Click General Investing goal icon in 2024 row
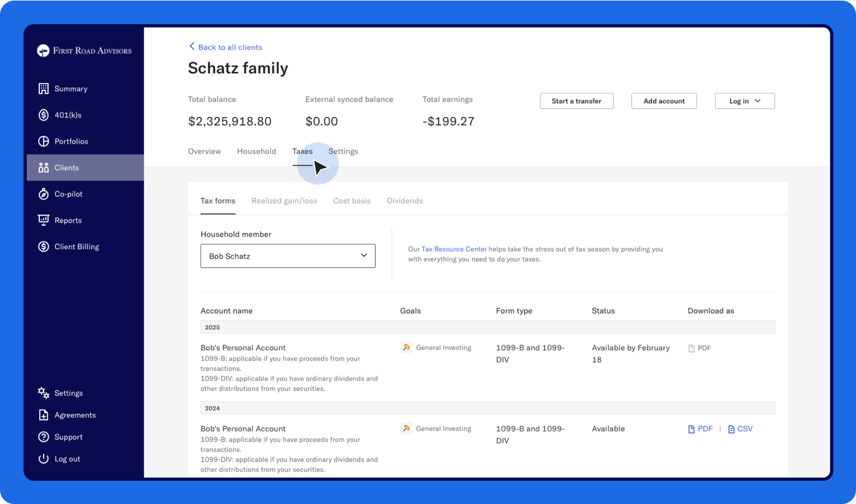Image resolution: width=856 pixels, height=504 pixels. (x=406, y=428)
